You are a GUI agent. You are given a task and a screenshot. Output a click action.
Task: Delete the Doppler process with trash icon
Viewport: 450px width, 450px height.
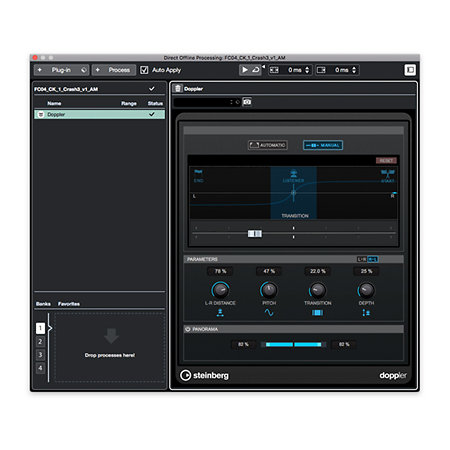[x=178, y=88]
